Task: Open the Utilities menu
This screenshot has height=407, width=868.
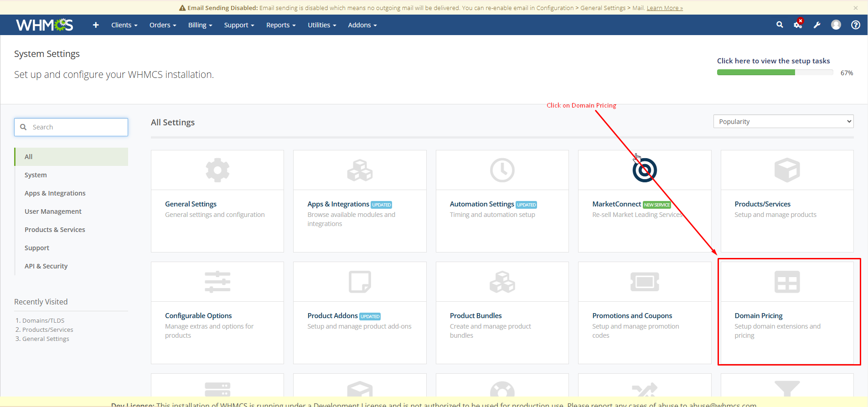Action: 322,25
